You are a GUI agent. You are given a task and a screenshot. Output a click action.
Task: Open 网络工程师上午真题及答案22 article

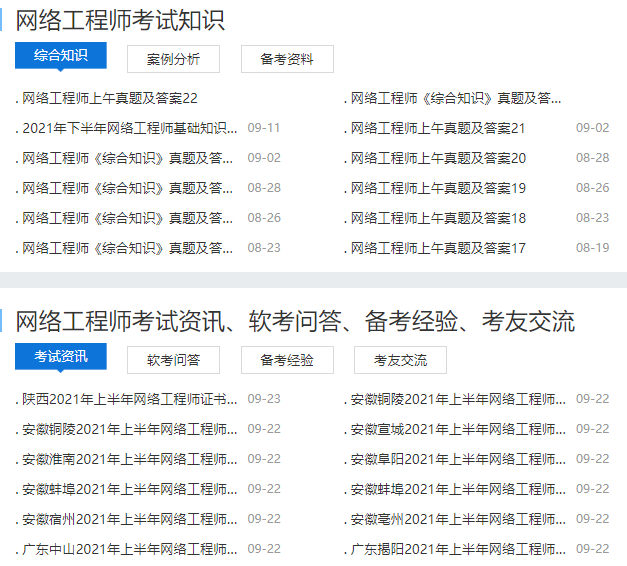(110, 98)
